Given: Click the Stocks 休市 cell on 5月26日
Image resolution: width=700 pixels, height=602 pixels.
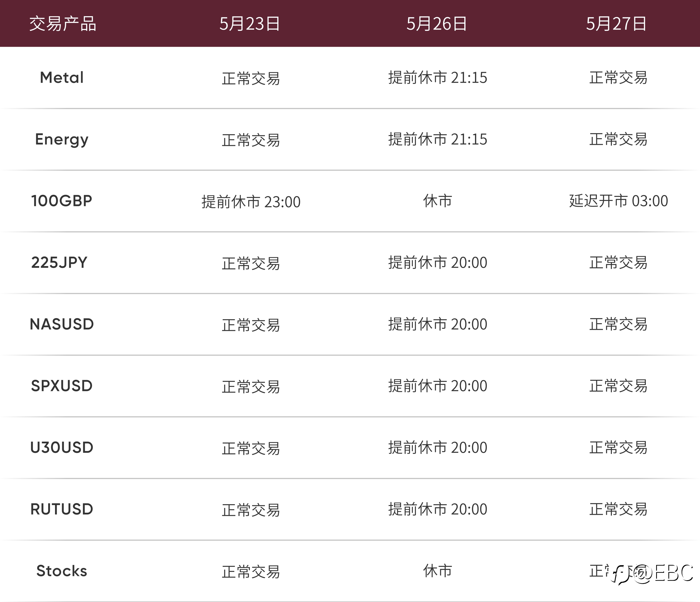Looking at the screenshot, I should 438,571.
